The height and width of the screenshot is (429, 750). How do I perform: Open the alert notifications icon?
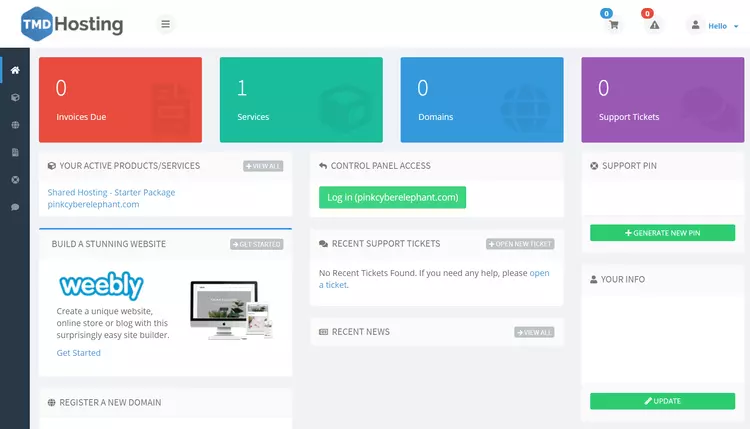click(x=654, y=25)
